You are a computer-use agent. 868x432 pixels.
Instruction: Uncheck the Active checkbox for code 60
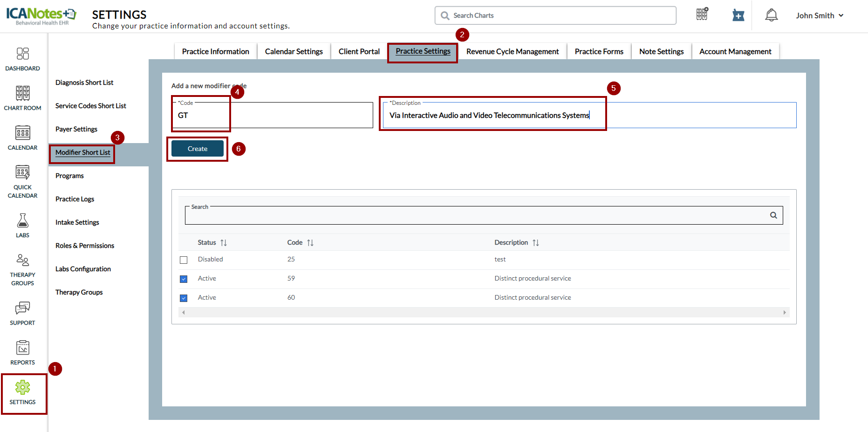pos(184,298)
